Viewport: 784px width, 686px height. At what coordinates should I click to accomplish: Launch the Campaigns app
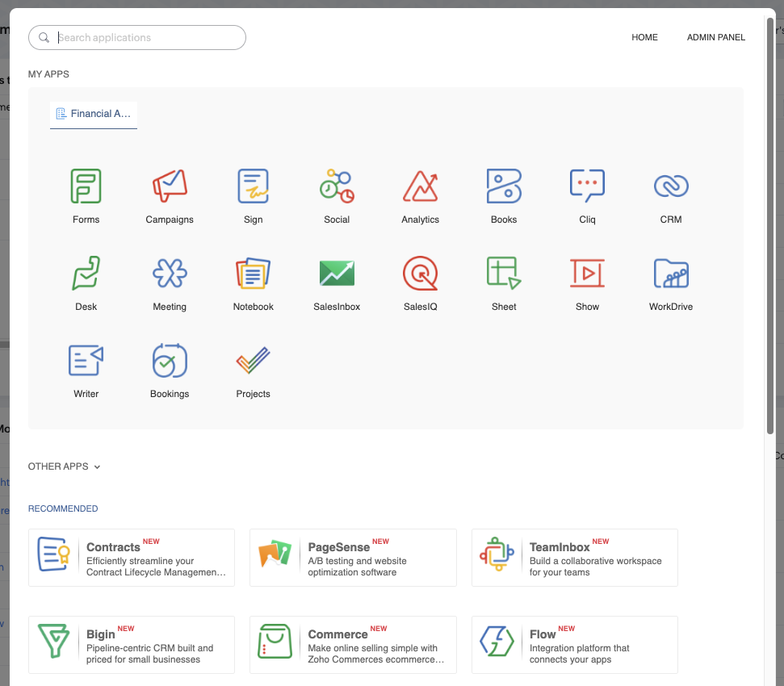[x=170, y=186]
